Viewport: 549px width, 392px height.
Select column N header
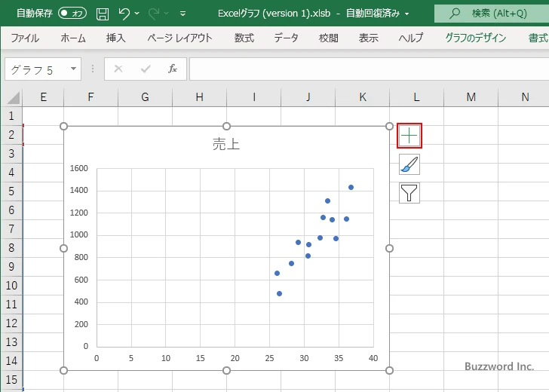[x=525, y=97]
